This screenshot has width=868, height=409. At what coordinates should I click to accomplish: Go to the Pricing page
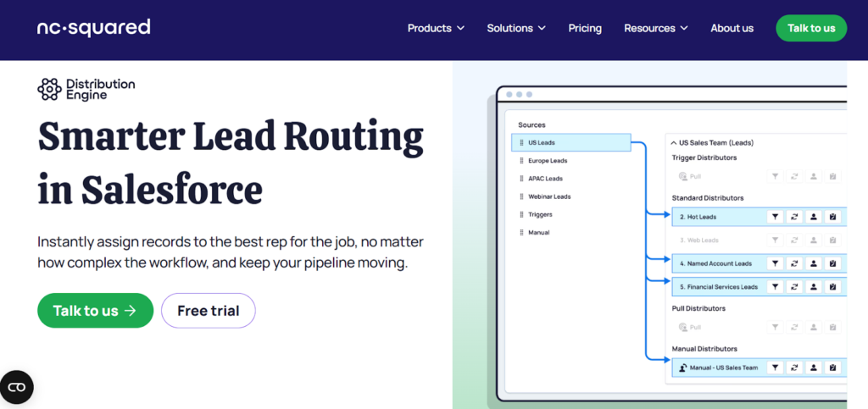pos(585,28)
